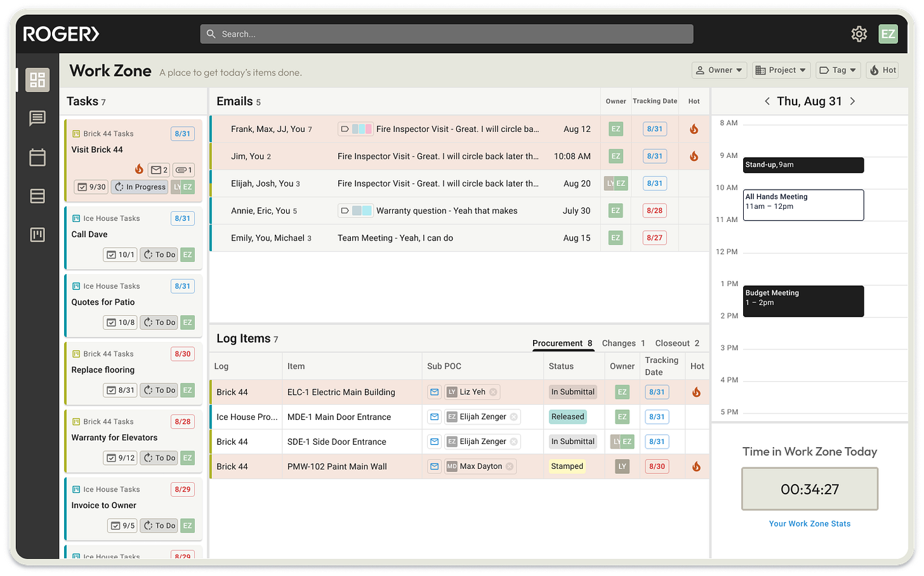The image size is (924, 576).
Task: Open attachment badge on Visit Brick 44
Action: point(183,170)
